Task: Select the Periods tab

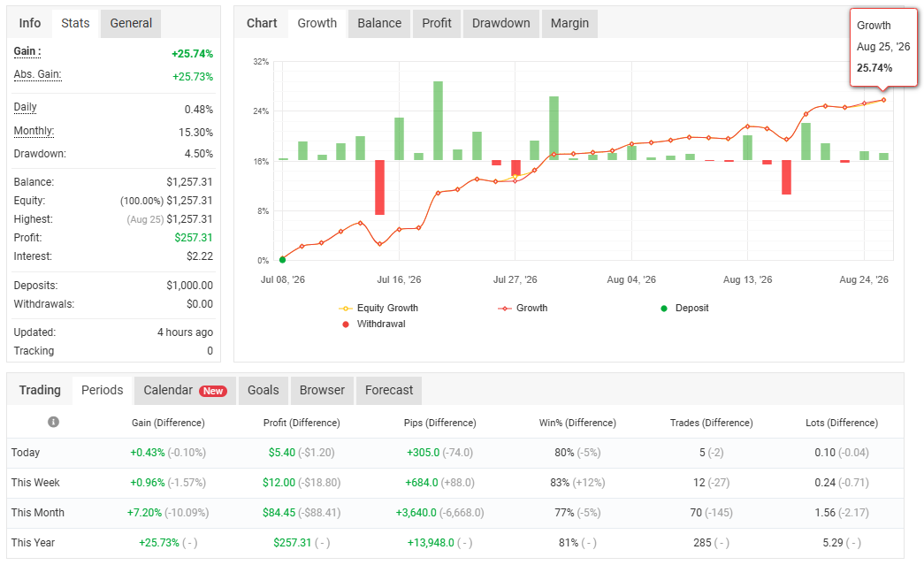Action: pyautogui.click(x=103, y=390)
